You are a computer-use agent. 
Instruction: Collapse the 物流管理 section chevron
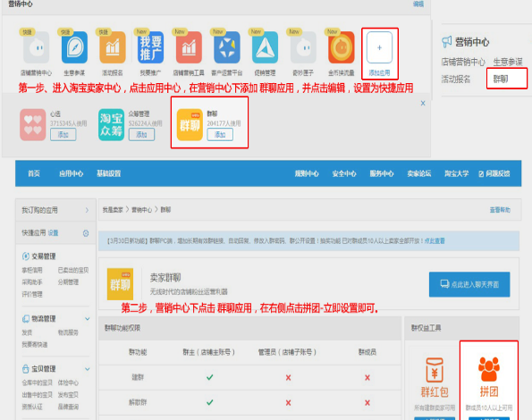(x=88, y=319)
